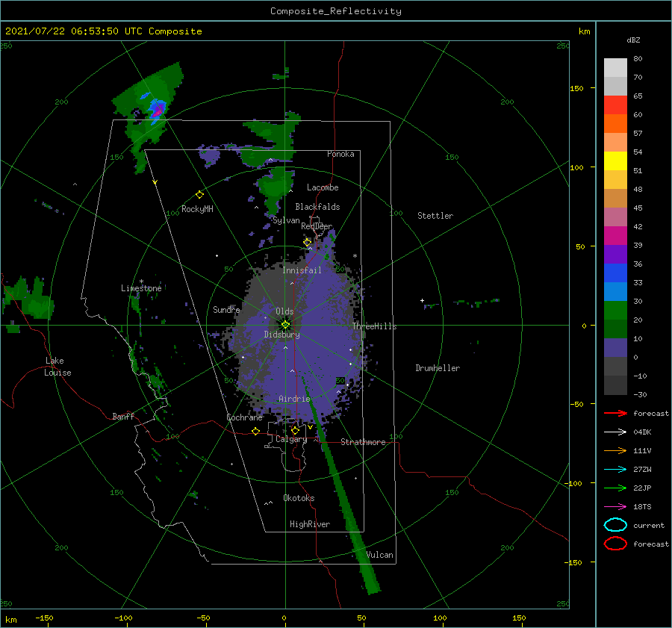
Task: Click the 51 dBZ yellow color swatch
Action: click(615, 161)
